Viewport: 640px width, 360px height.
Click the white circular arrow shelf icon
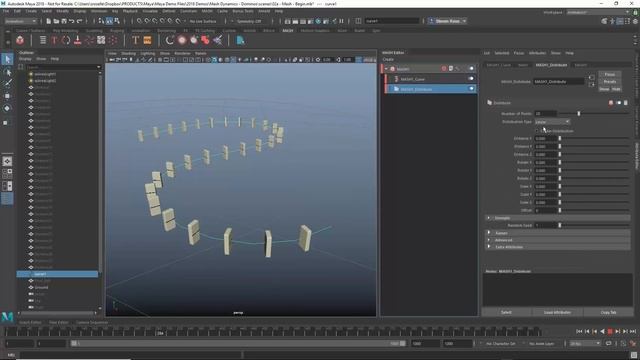click(170, 40)
